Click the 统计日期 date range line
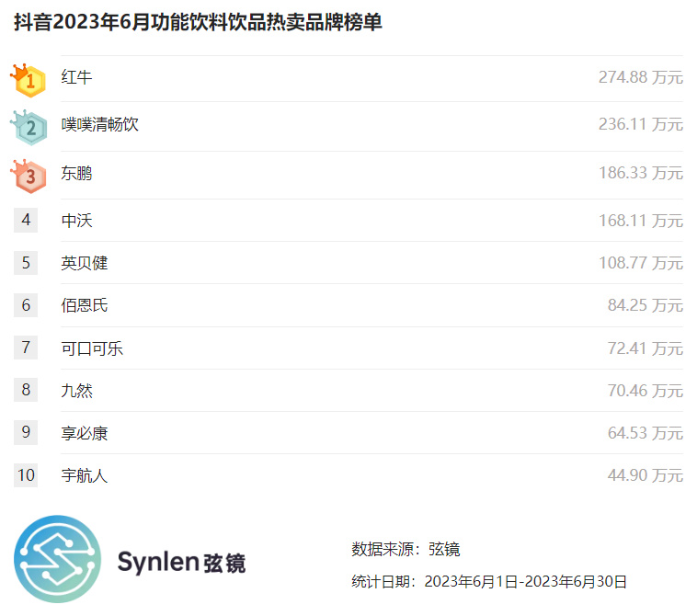697x616 pixels. 489,581
